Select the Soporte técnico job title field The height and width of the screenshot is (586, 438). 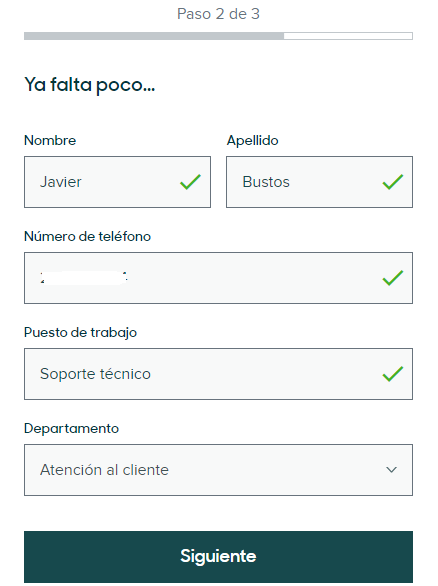(x=218, y=374)
